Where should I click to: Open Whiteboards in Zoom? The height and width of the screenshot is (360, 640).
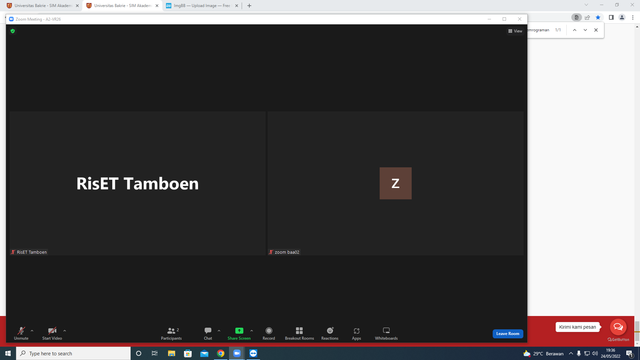click(386, 333)
